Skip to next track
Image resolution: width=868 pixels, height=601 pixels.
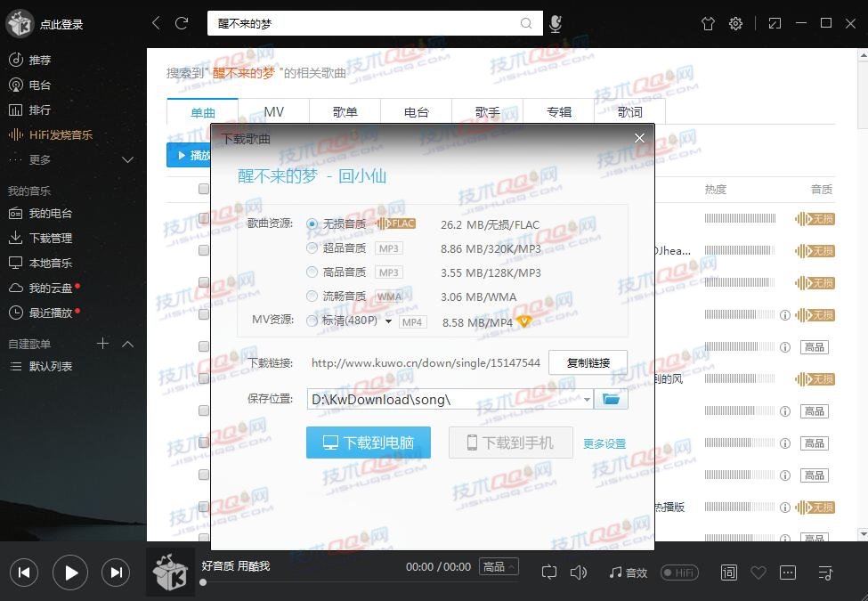pos(116,573)
